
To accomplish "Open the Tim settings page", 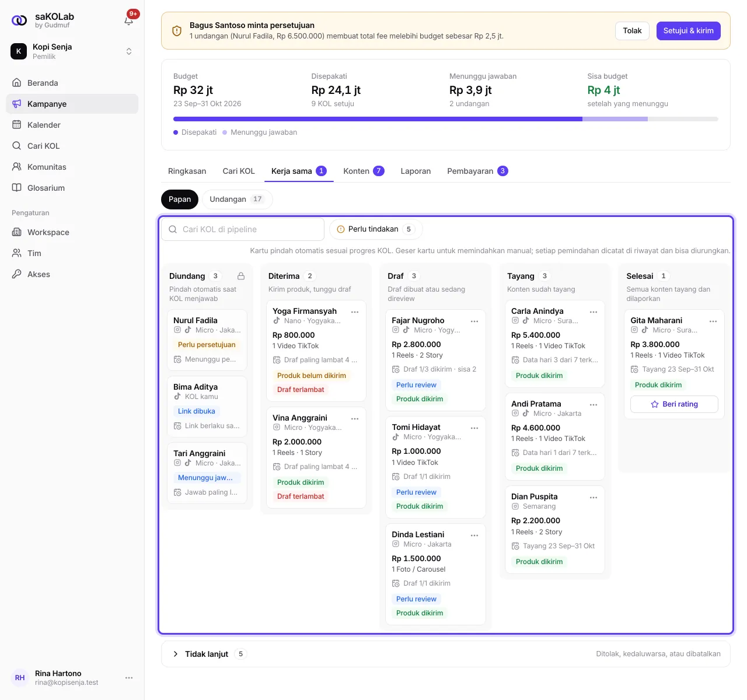I will coord(72,253).
